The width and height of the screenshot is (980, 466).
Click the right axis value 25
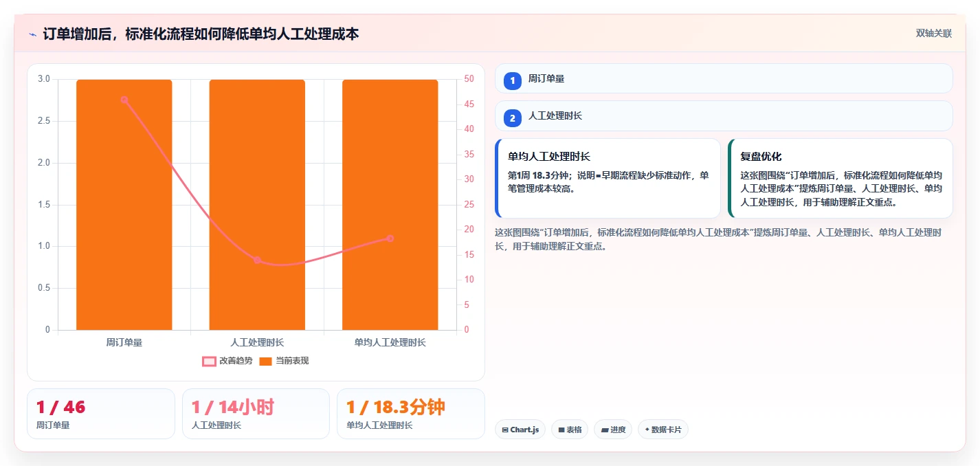[x=469, y=205]
